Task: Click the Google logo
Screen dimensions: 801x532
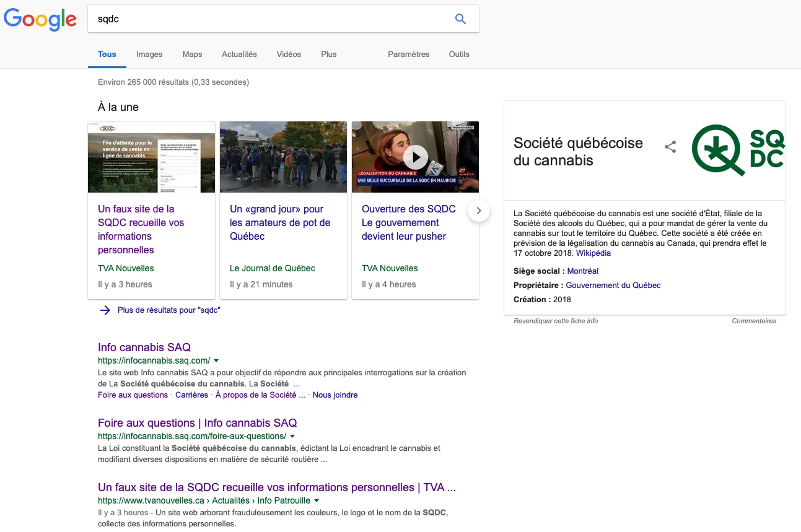Action: (40, 20)
